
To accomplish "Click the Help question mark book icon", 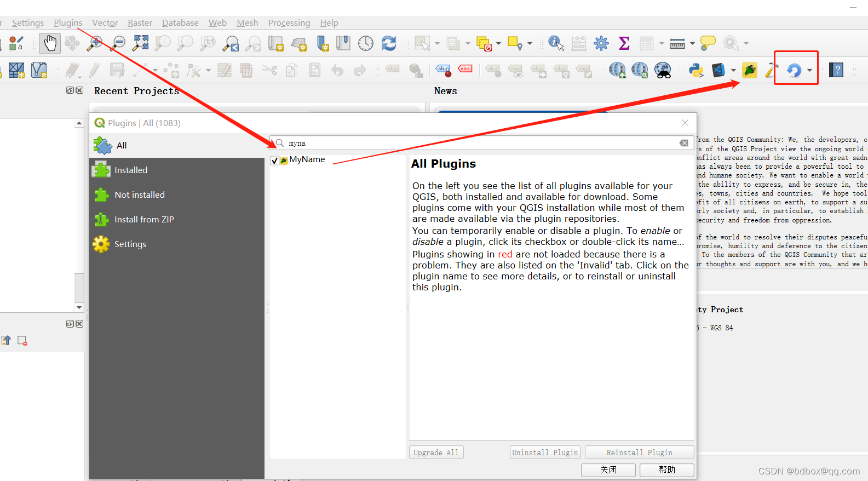I will pos(836,70).
